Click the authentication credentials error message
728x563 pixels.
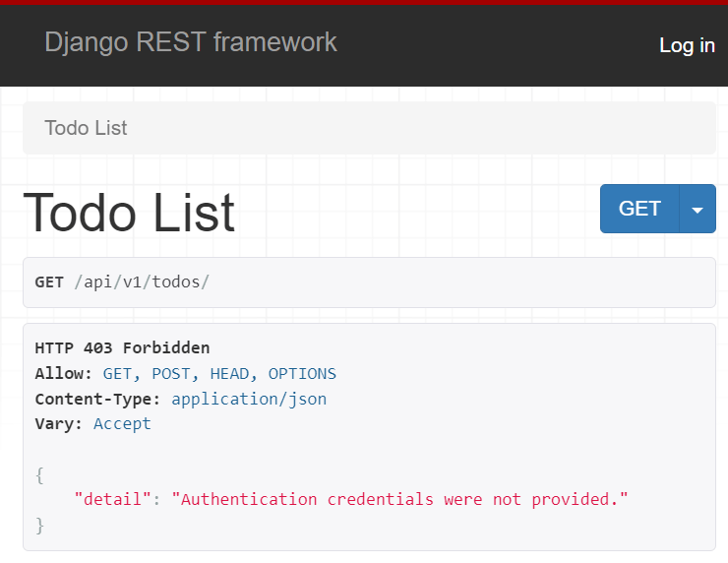click(x=399, y=499)
